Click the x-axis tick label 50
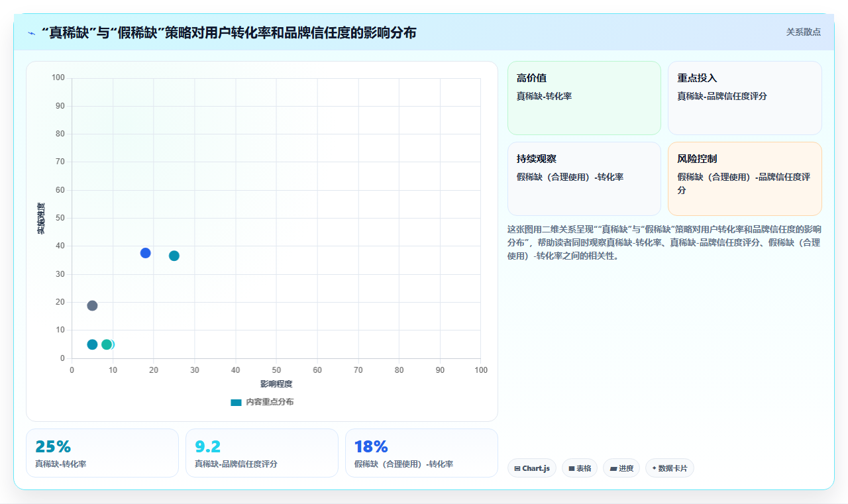The height and width of the screenshot is (504, 848). click(x=276, y=370)
